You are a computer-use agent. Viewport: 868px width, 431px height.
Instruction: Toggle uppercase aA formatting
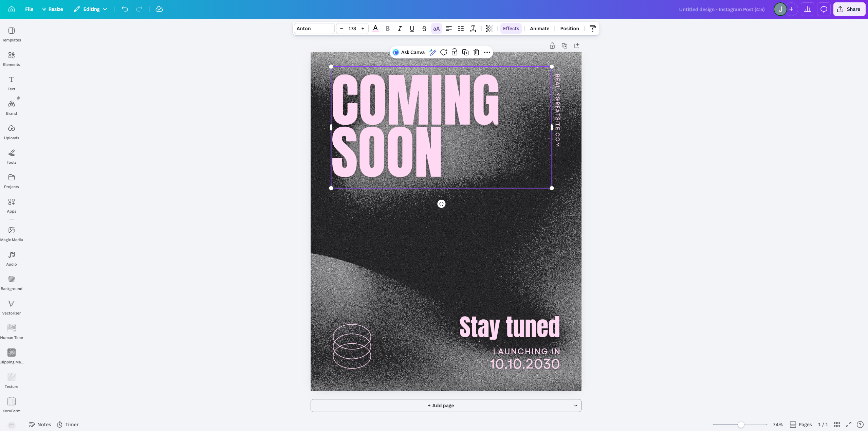click(436, 29)
